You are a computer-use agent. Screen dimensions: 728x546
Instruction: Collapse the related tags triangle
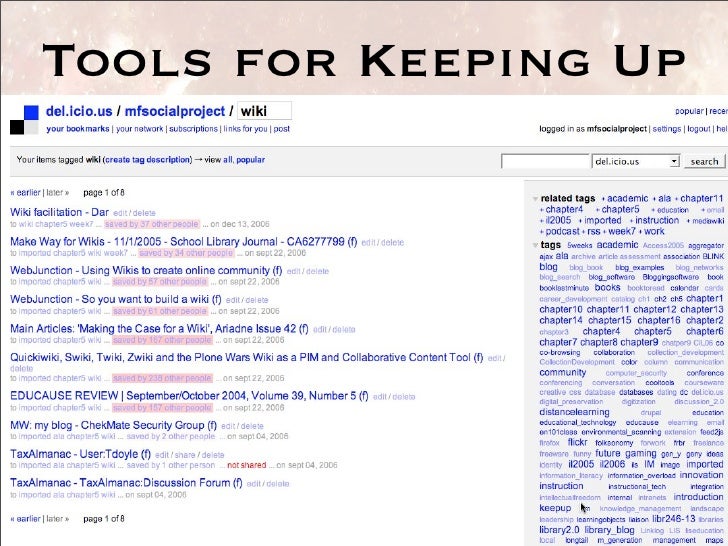tap(535, 199)
